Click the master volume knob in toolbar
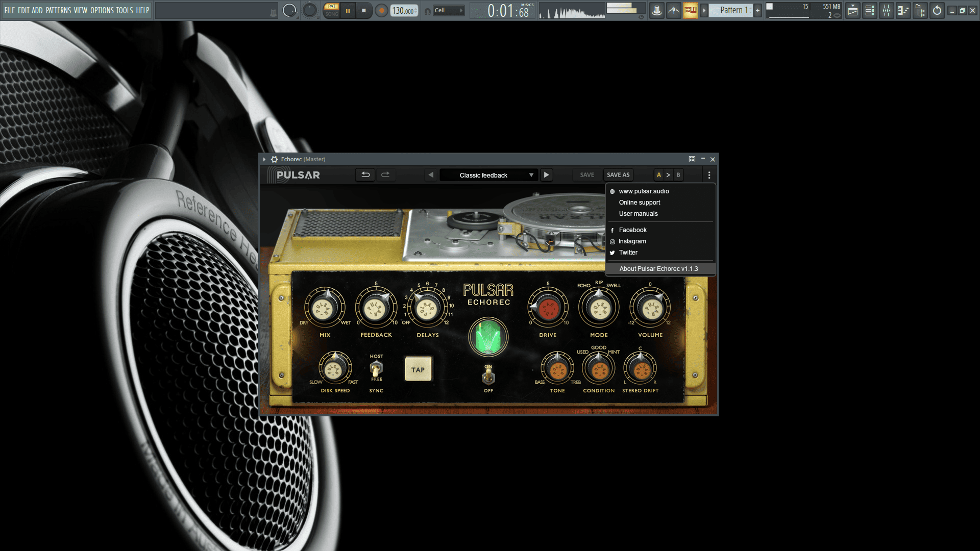The image size is (980, 551). click(x=289, y=10)
